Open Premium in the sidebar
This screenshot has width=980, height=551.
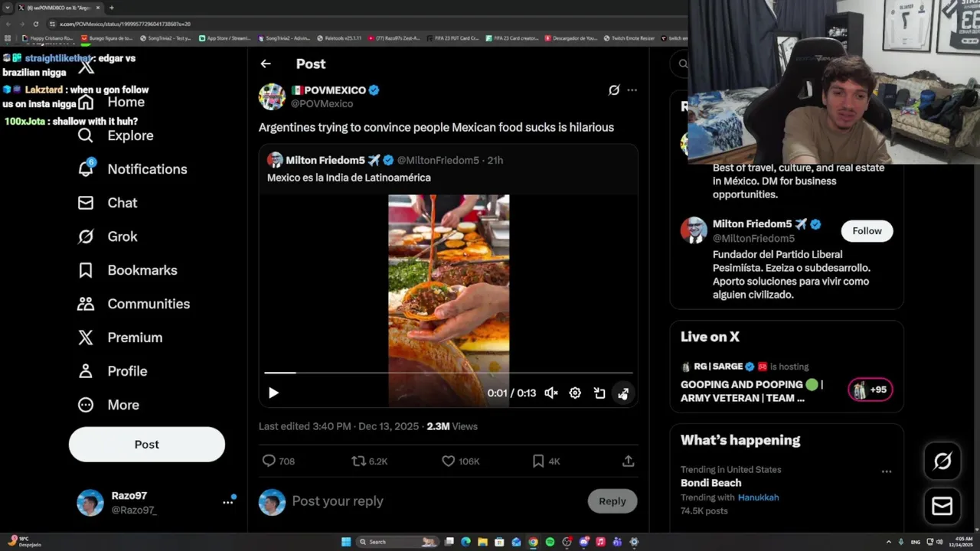(x=119, y=337)
